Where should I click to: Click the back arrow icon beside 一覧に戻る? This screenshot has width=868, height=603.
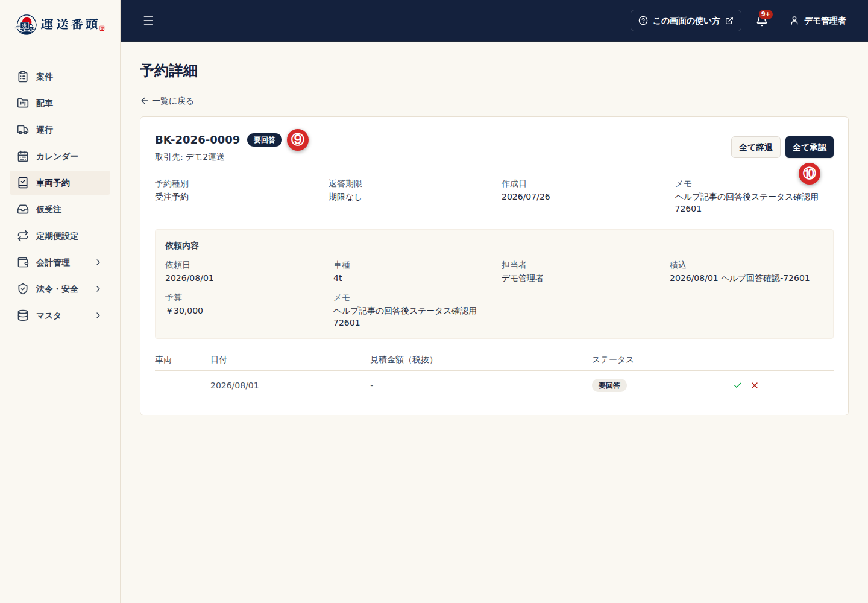145,101
